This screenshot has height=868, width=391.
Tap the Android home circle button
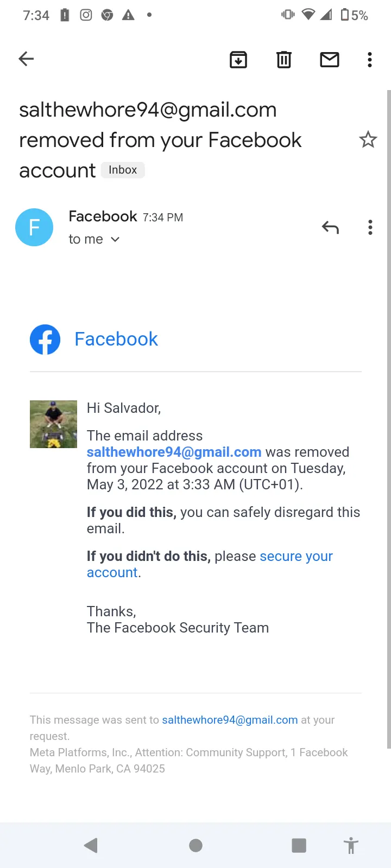pos(195,845)
